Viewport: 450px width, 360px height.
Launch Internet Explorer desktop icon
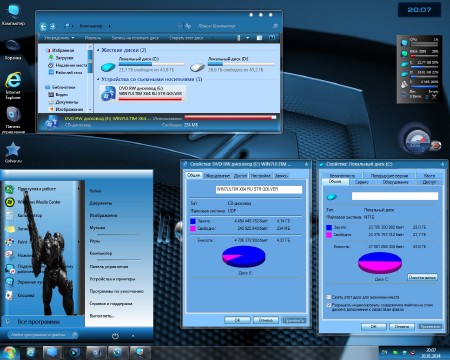click(x=13, y=85)
